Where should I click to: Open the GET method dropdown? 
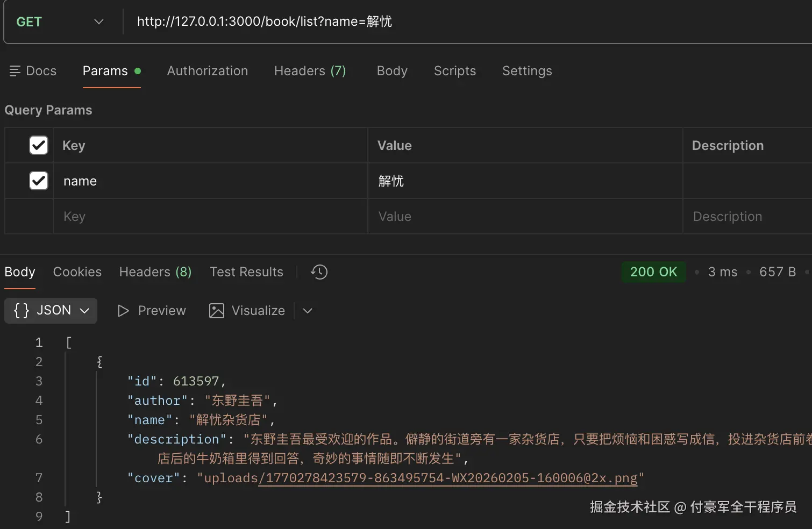click(x=60, y=22)
